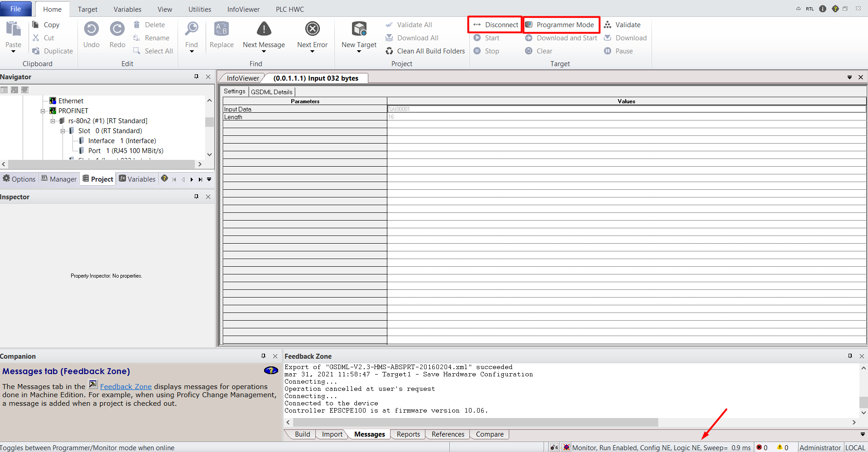Viewport: 868px width, 452px height.
Task: Click the ribbon info icon
Action: [823, 9]
